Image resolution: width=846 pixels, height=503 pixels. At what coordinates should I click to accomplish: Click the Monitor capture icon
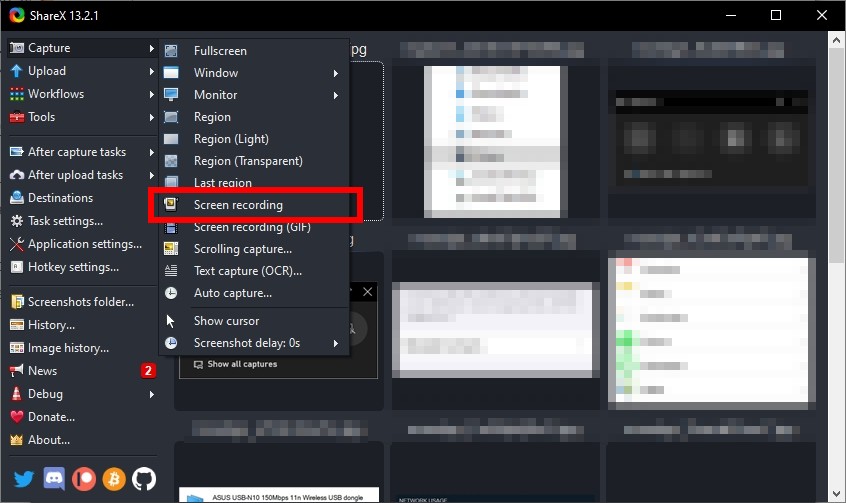(171, 95)
